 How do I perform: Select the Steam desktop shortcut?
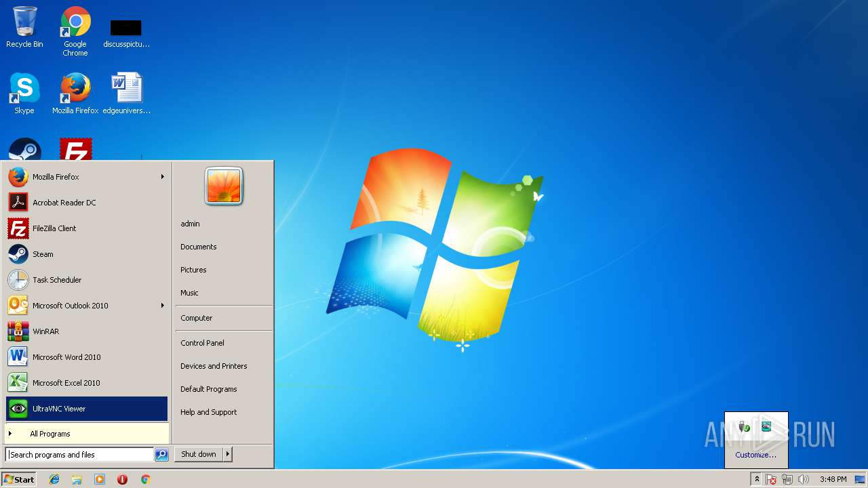tap(24, 150)
